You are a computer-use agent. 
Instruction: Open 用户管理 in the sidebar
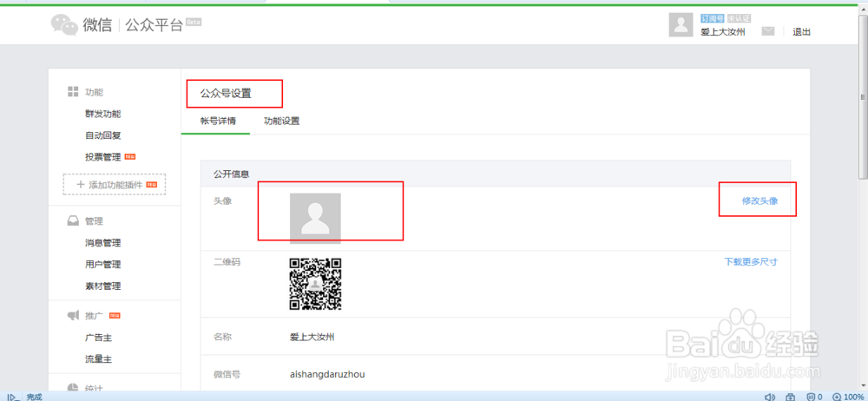[x=103, y=264]
